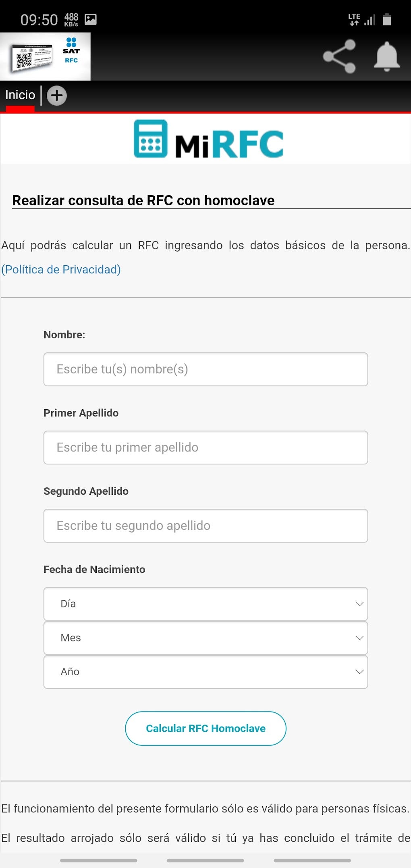411x868 pixels.
Task: Tap the gallery icon in the status bar
Action: pyautogui.click(x=91, y=18)
